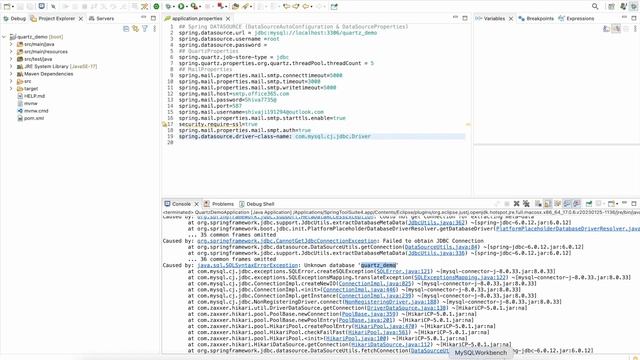Toggle Show Console on standard out
Screen dimensions: 640x360
tap(567, 204)
